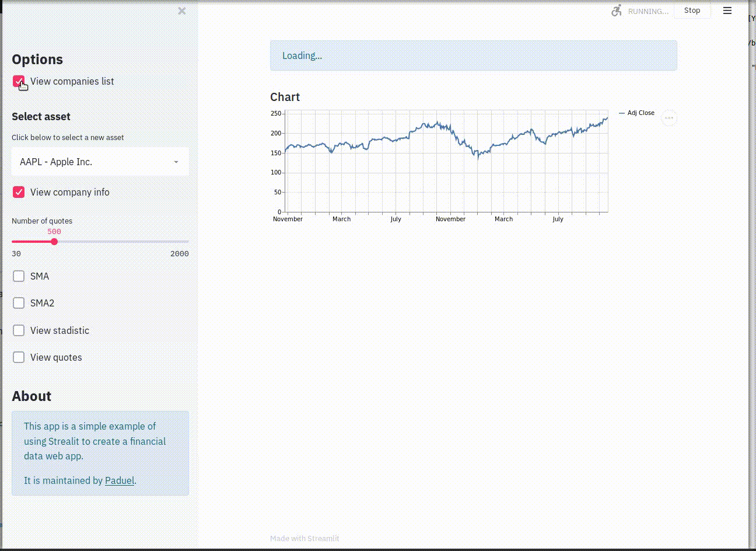Check the View stadistic option
Viewport: 756px width, 551px height.
[x=19, y=330]
